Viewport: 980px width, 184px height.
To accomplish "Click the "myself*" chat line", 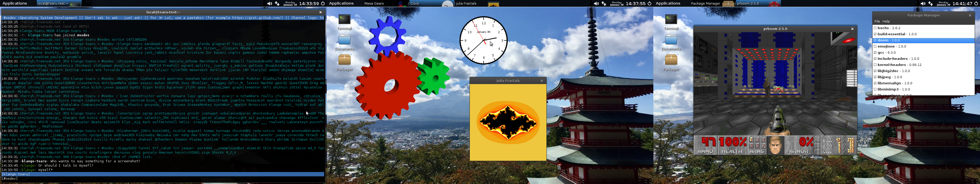I will 27,170.
